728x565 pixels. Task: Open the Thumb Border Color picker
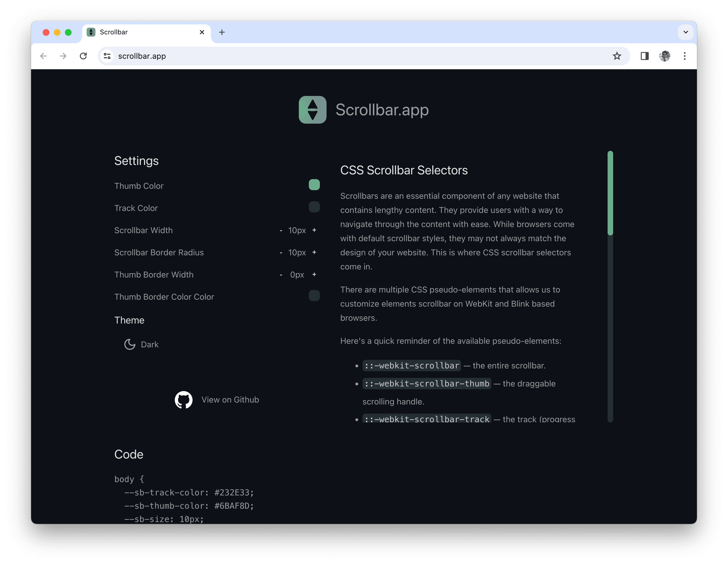(x=314, y=296)
